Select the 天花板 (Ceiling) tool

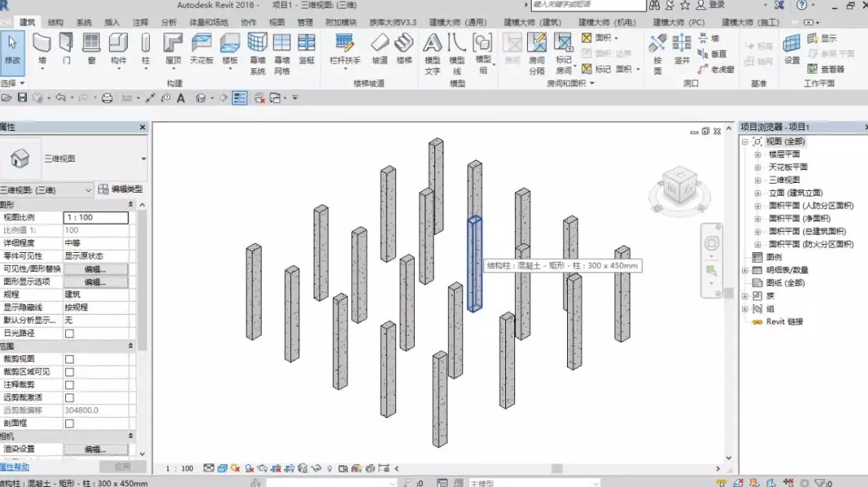[202, 49]
